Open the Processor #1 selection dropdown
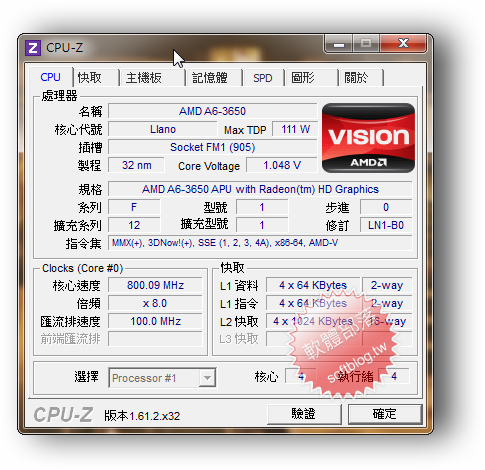The height and width of the screenshot is (470, 485). [x=162, y=378]
